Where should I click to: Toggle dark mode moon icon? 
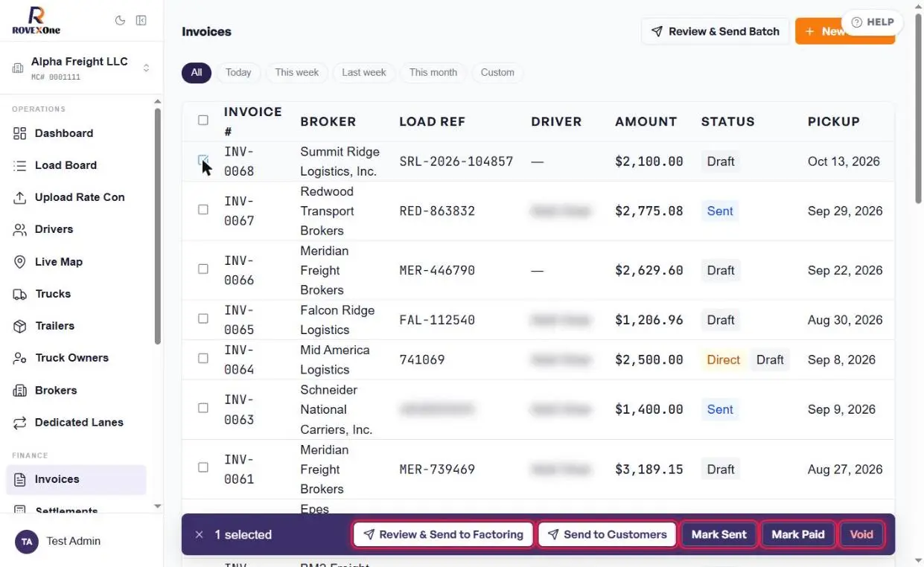(x=120, y=21)
